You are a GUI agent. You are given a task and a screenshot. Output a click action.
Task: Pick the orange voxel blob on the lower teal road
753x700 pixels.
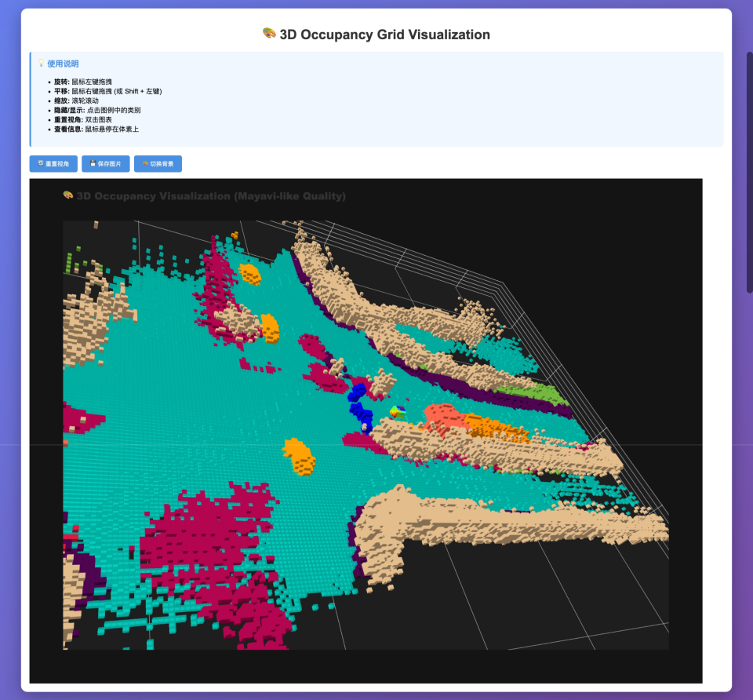click(302, 456)
